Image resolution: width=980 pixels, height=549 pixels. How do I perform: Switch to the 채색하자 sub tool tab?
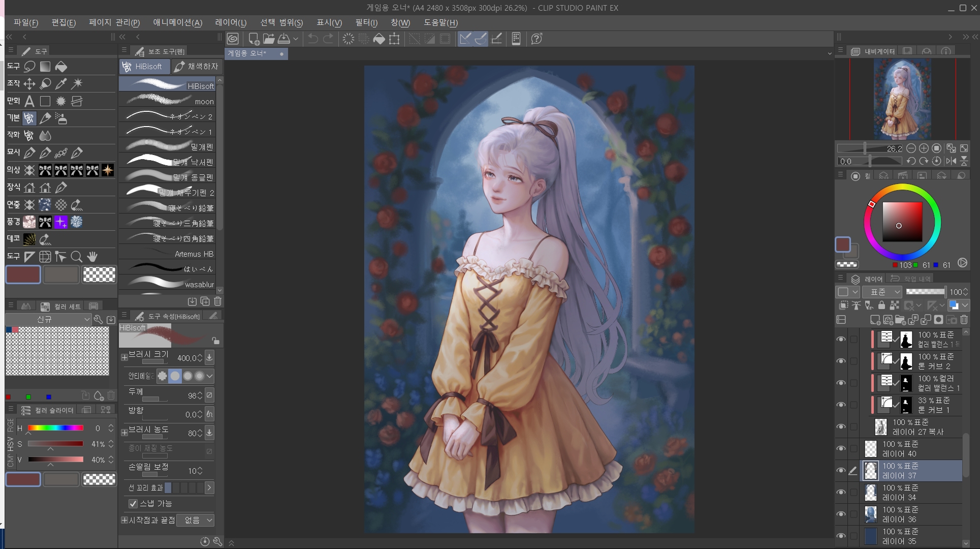coord(197,67)
